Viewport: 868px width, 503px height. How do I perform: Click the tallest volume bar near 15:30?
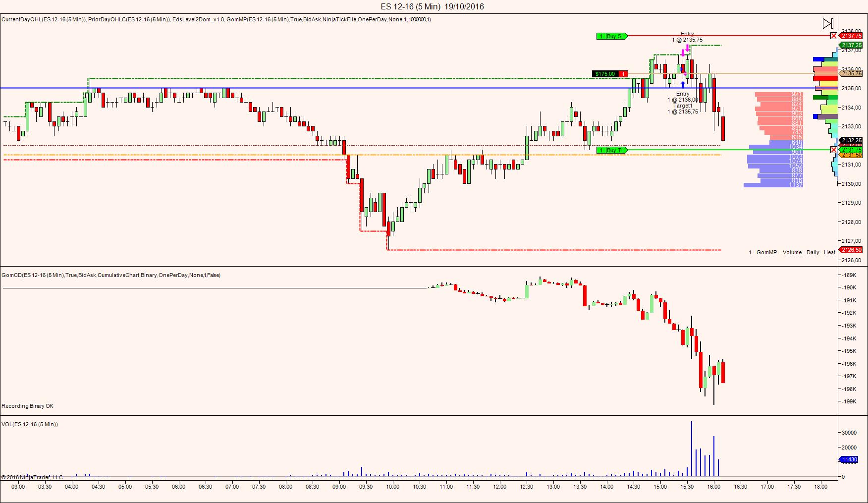click(x=692, y=449)
